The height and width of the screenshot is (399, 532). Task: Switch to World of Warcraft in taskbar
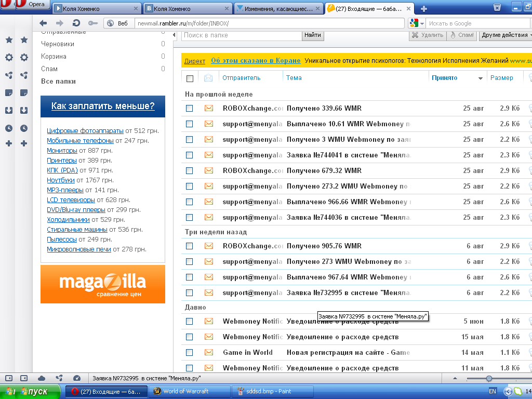tap(189, 391)
